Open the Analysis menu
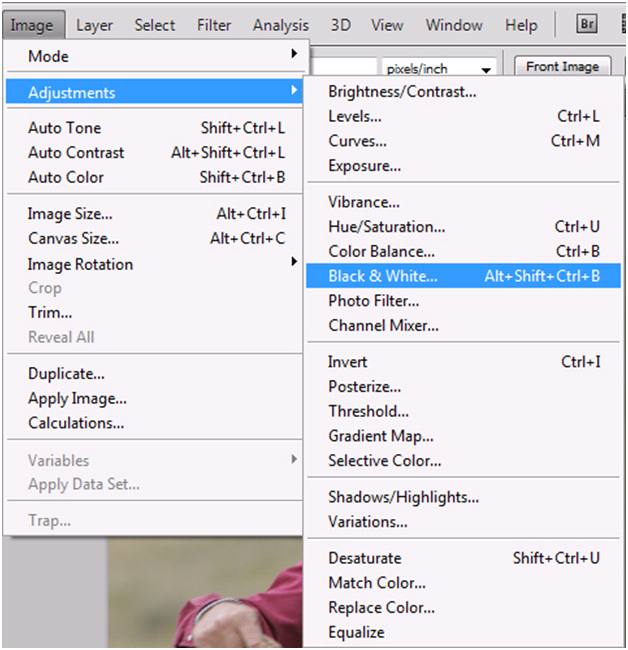628x650 pixels. point(281,25)
